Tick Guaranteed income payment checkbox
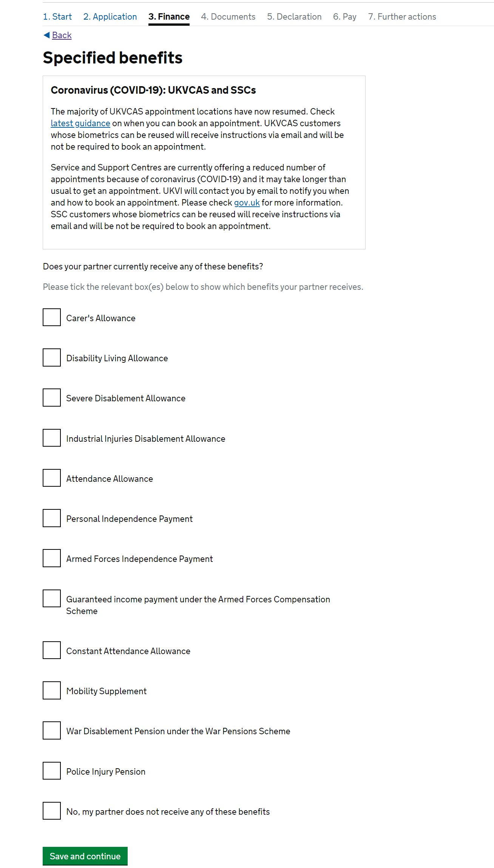This screenshot has width=494, height=868. [x=52, y=598]
